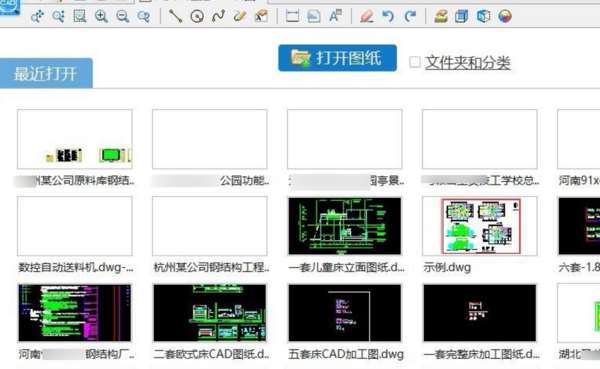The width and height of the screenshot is (600, 369).
Task: Select the straight line drawing tool
Action: tap(175, 16)
